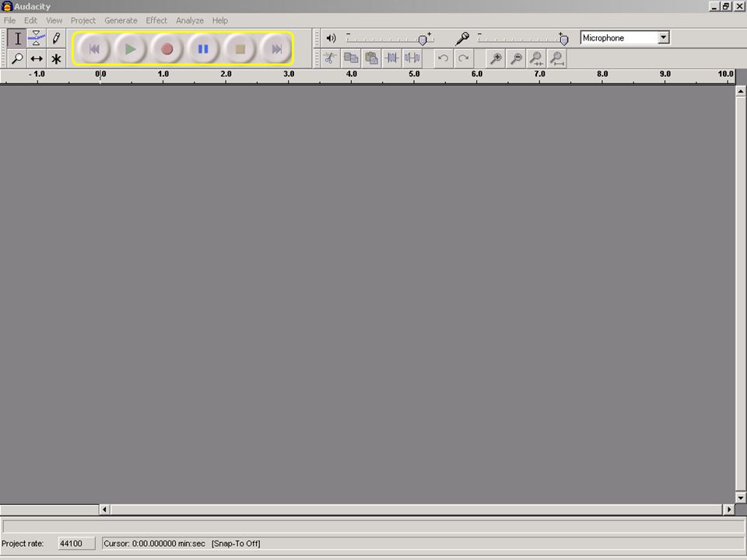The image size is (747, 560).
Task: Click the 5.0 mark on timeline ruler
Action: tap(414, 74)
